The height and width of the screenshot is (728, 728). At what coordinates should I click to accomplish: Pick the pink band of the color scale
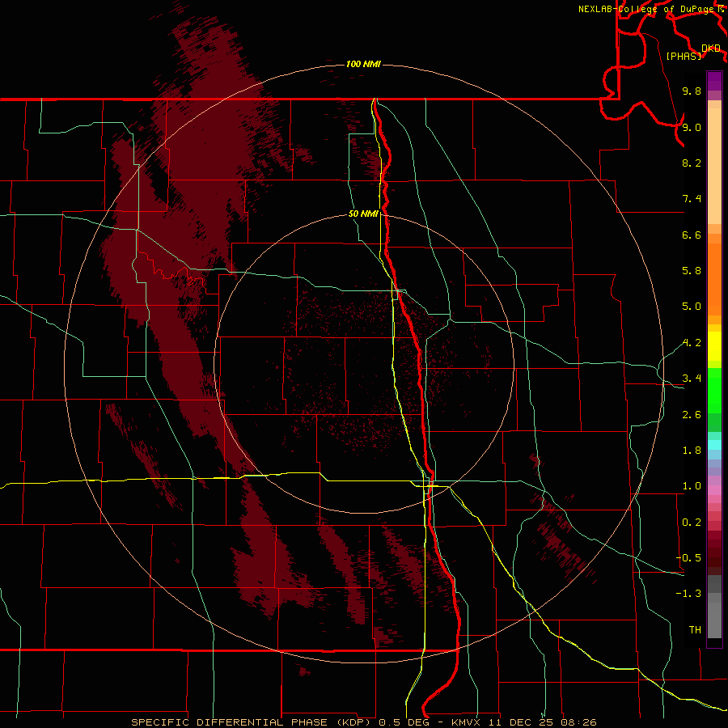point(714,490)
